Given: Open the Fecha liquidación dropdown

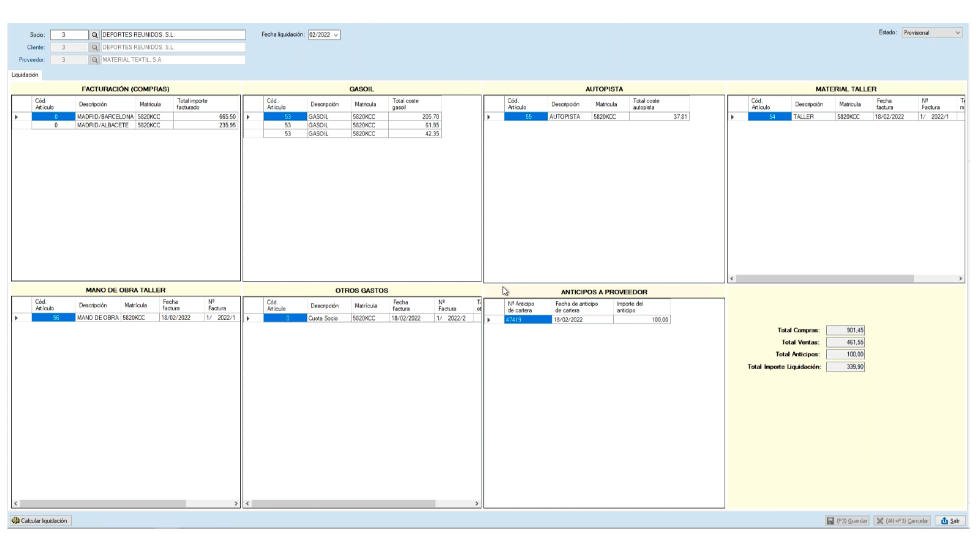Looking at the screenshot, I should point(336,35).
